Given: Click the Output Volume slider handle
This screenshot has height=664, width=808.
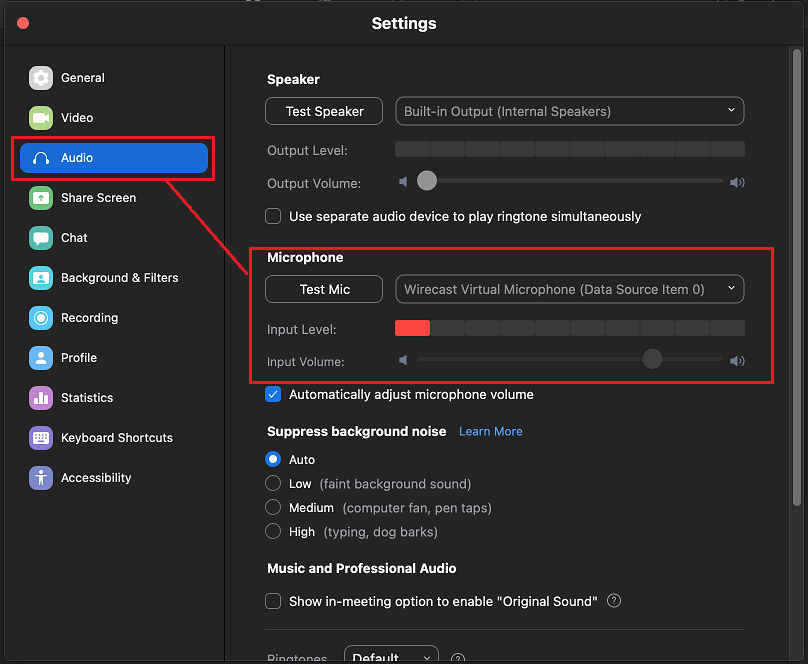Looking at the screenshot, I should [427, 181].
